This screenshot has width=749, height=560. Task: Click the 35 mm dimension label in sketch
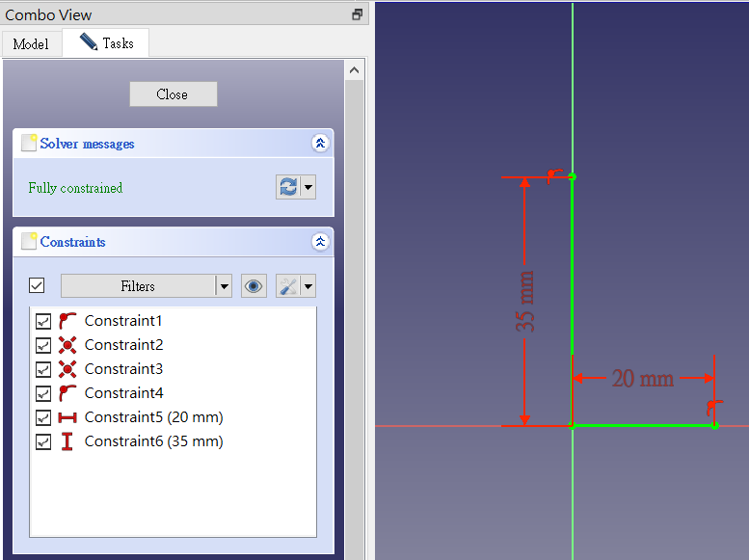coord(525,302)
